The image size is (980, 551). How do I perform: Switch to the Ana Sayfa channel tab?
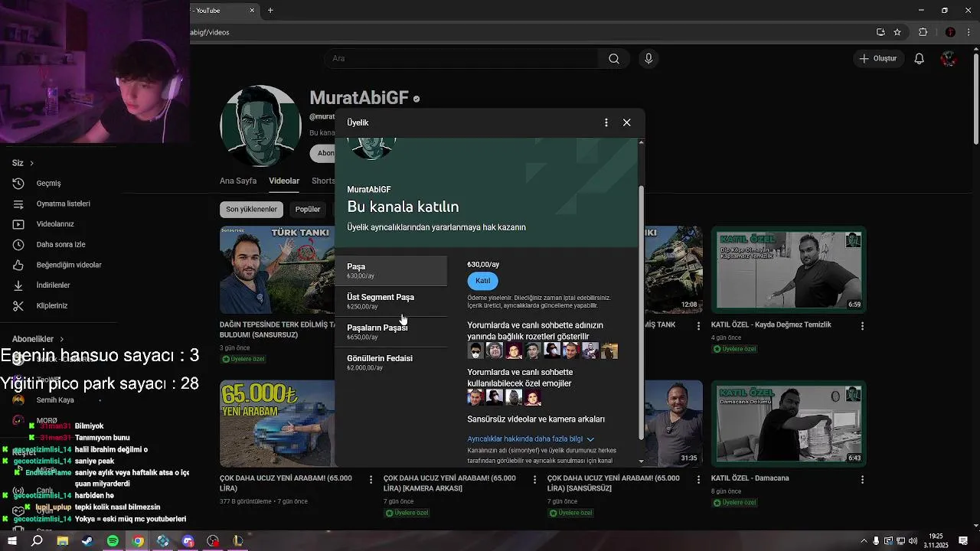(x=238, y=181)
